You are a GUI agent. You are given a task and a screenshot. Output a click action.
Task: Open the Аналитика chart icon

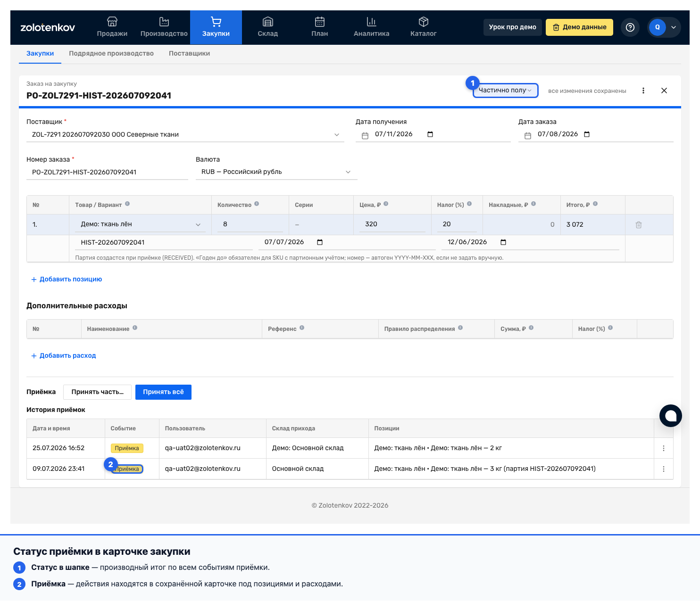point(371,22)
